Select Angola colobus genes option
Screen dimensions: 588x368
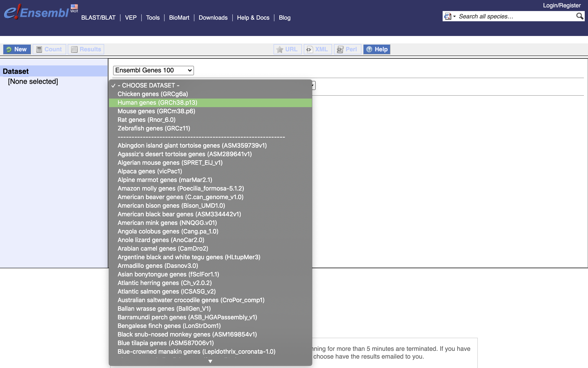pyautogui.click(x=210, y=231)
